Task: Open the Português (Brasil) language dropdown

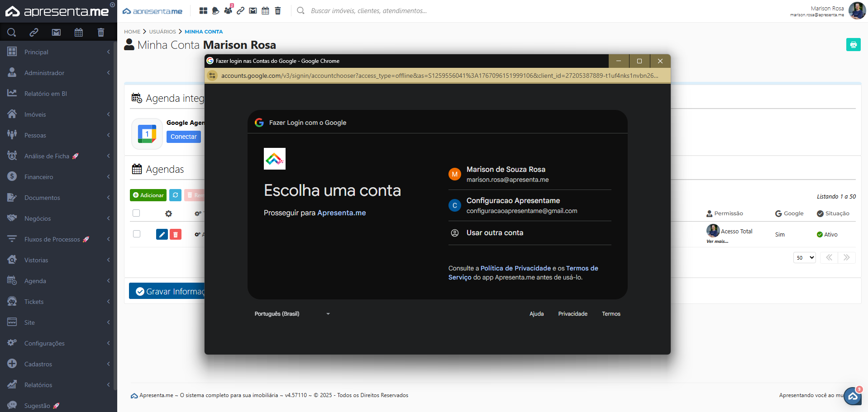Action: (x=292, y=314)
